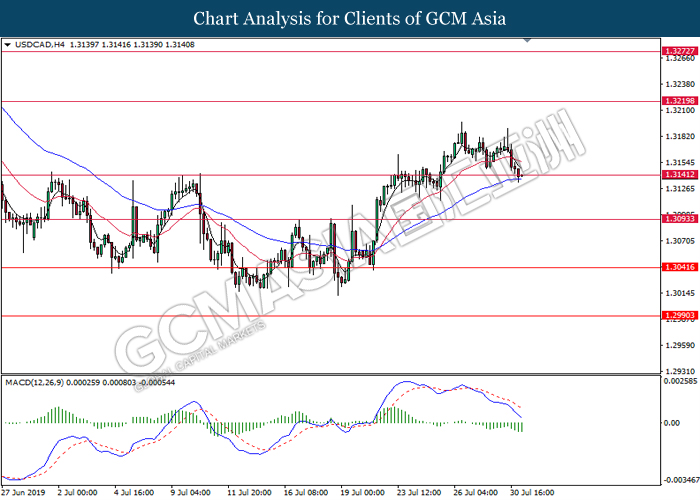Click the 1.31820 price scale value

point(680,137)
